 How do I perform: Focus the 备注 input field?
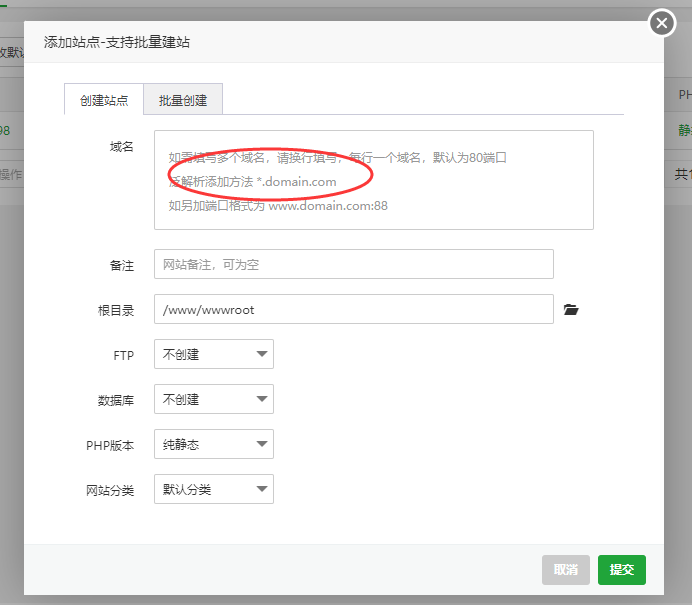(354, 264)
